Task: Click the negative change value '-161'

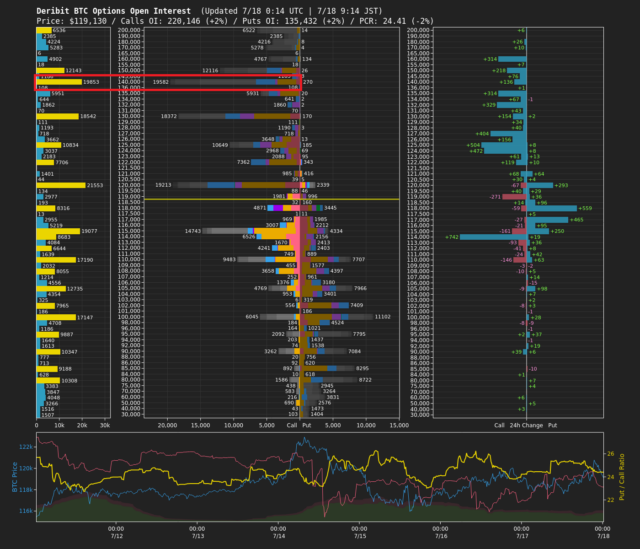Action: click(x=505, y=231)
